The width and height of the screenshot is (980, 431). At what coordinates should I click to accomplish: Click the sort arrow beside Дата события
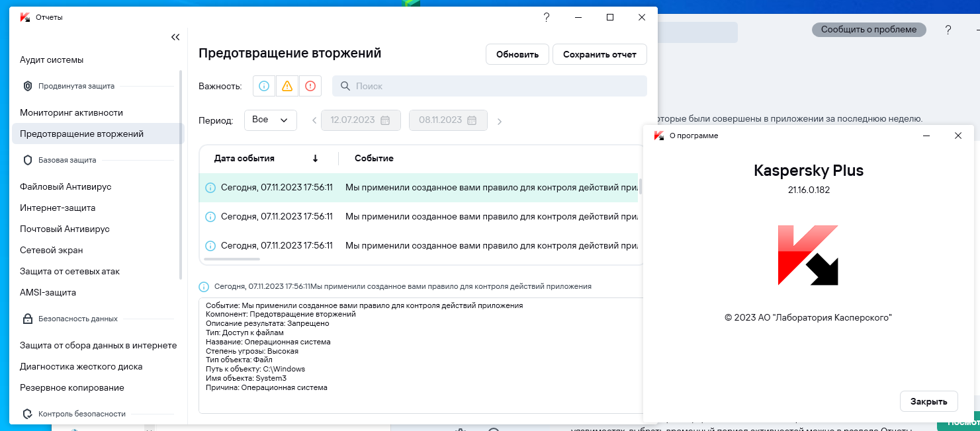(x=316, y=159)
